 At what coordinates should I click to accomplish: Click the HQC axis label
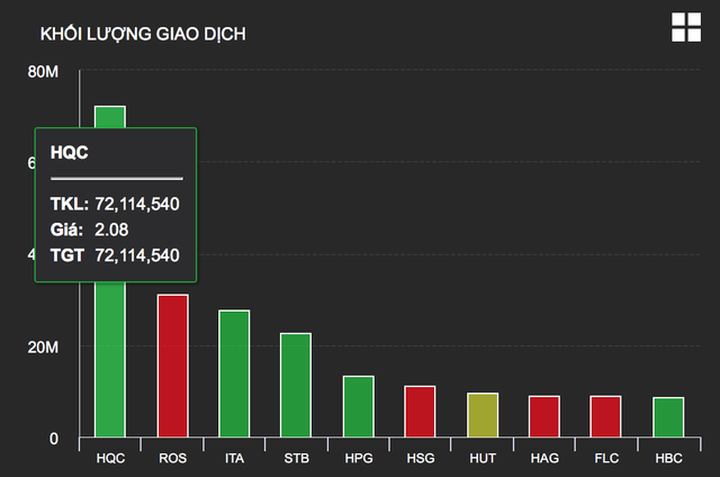(x=111, y=459)
